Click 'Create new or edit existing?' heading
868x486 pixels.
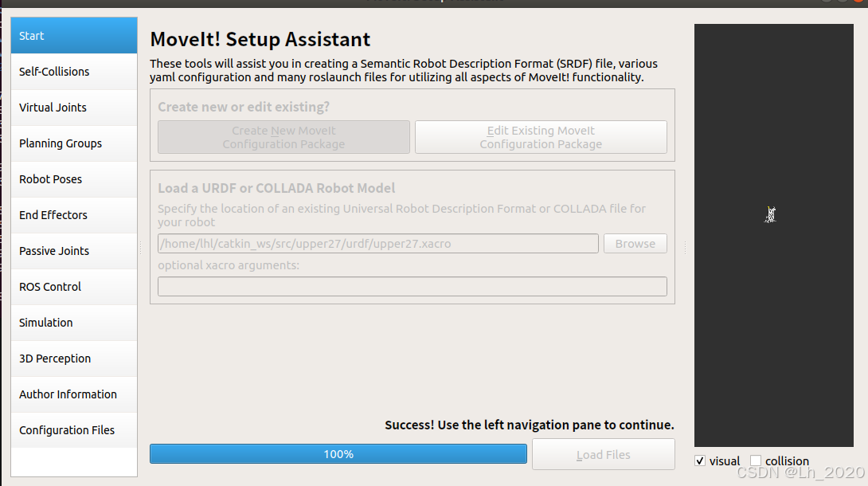click(x=244, y=107)
